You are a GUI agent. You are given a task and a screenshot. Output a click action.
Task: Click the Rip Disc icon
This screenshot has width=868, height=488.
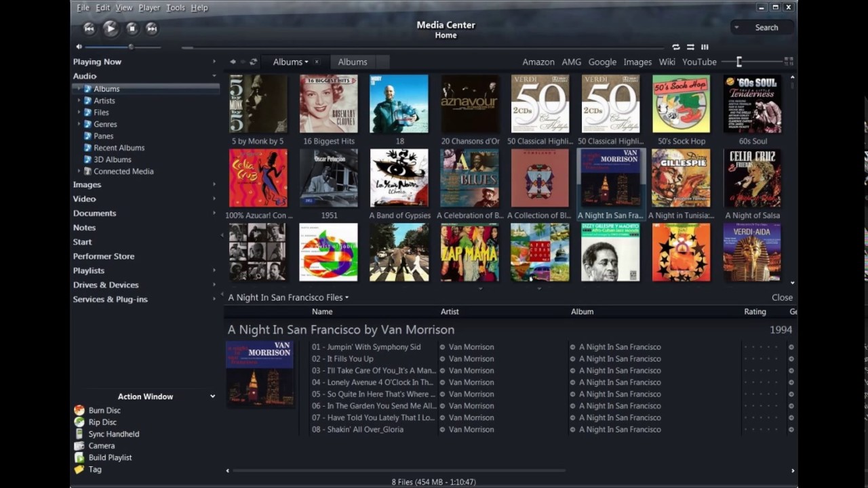pos(79,422)
